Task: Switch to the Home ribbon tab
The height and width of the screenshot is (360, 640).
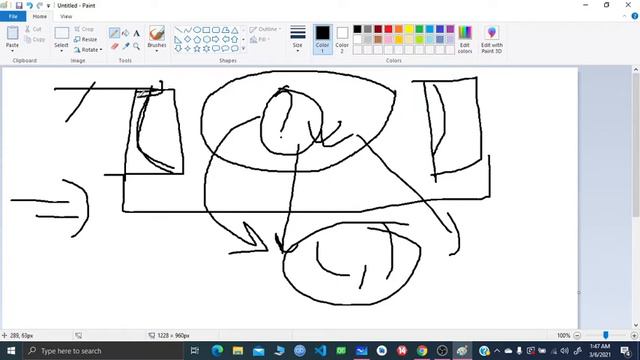Action: 40,16
